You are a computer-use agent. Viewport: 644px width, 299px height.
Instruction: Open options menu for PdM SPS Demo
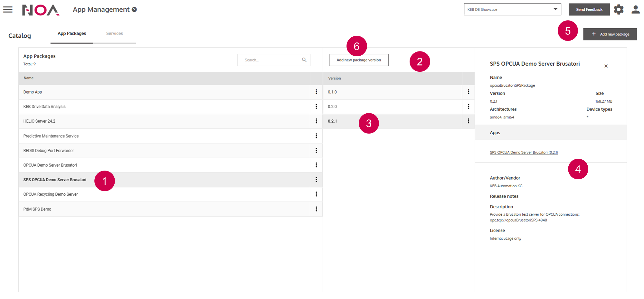click(x=316, y=209)
